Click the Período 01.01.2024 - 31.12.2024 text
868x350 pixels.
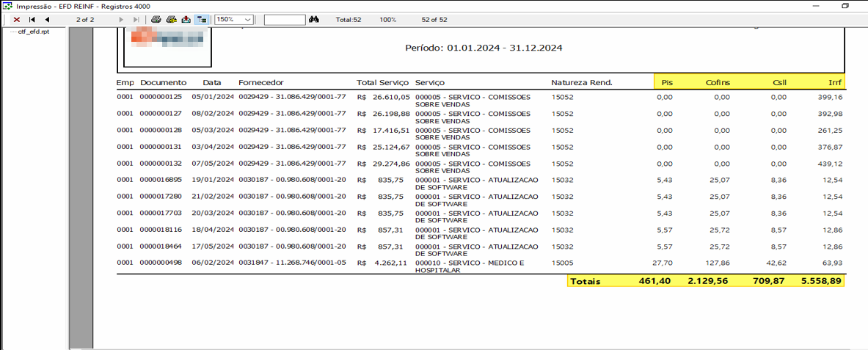484,48
